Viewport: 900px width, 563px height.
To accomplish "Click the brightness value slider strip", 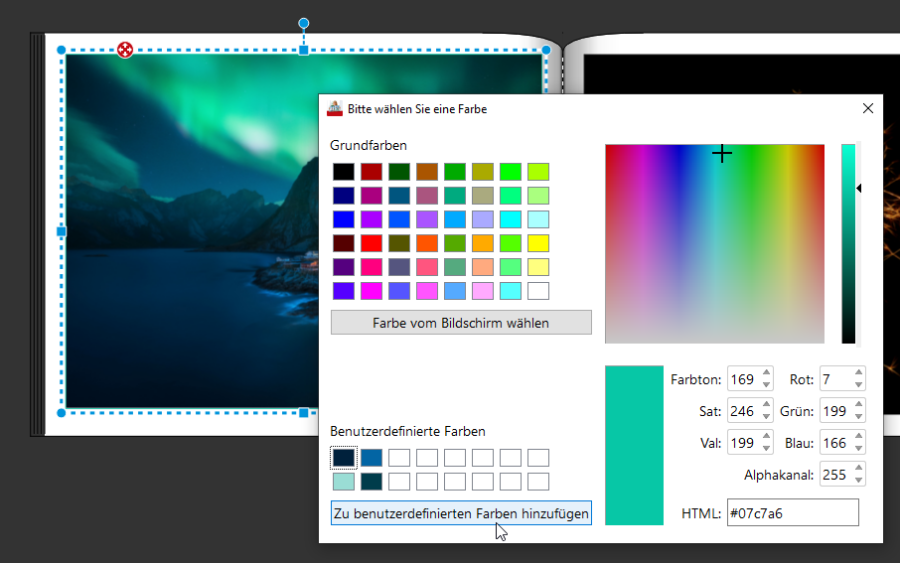I will coord(848,244).
